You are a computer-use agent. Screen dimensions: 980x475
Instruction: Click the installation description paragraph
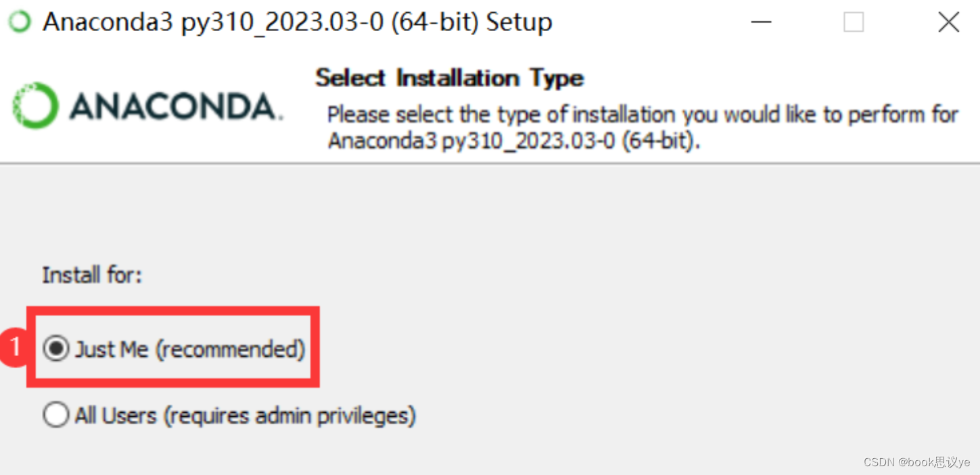pyautogui.click(x=641, y=128)
